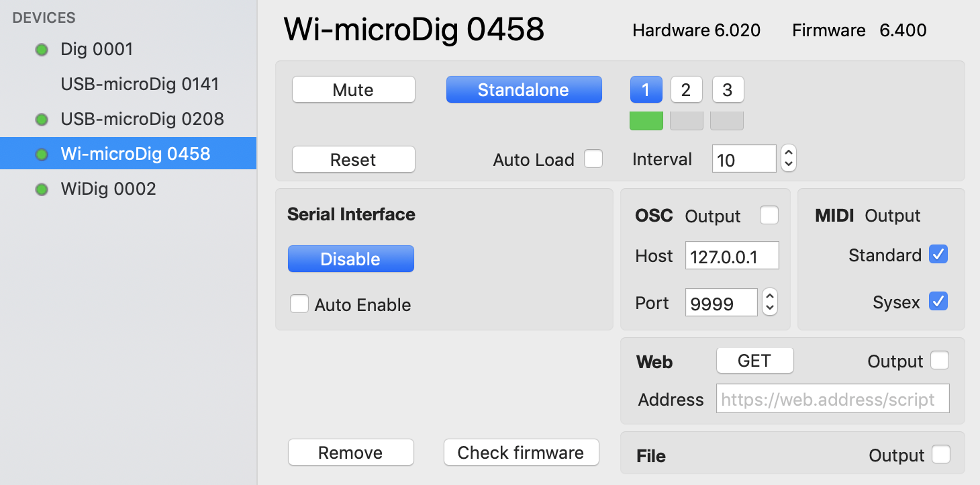Click green status dot beside Dig 0001

[42, 50]
